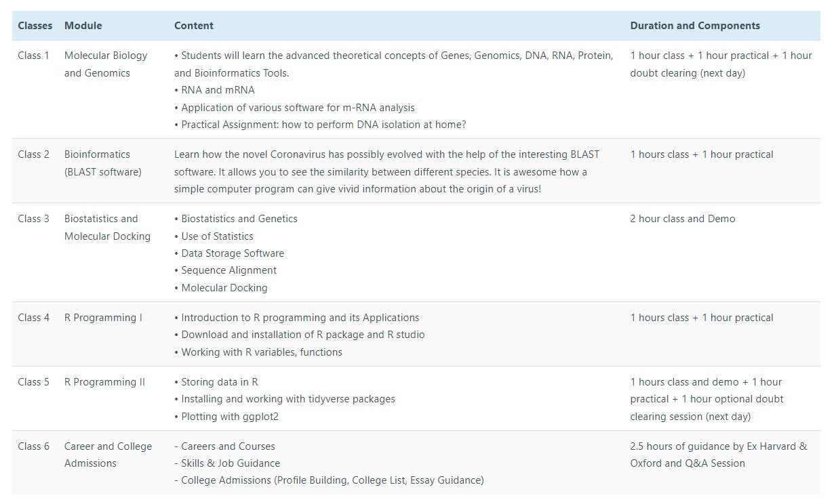Click the Plotting with ggplot2 bullet
Screen dimensions: 836x504
tap(226, 417)
